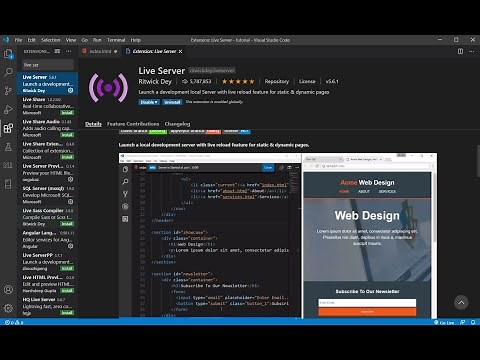This screenshot has width=480, height=360.
Task: Click the manage gear on Angular Language row
Action: point(71,246)
